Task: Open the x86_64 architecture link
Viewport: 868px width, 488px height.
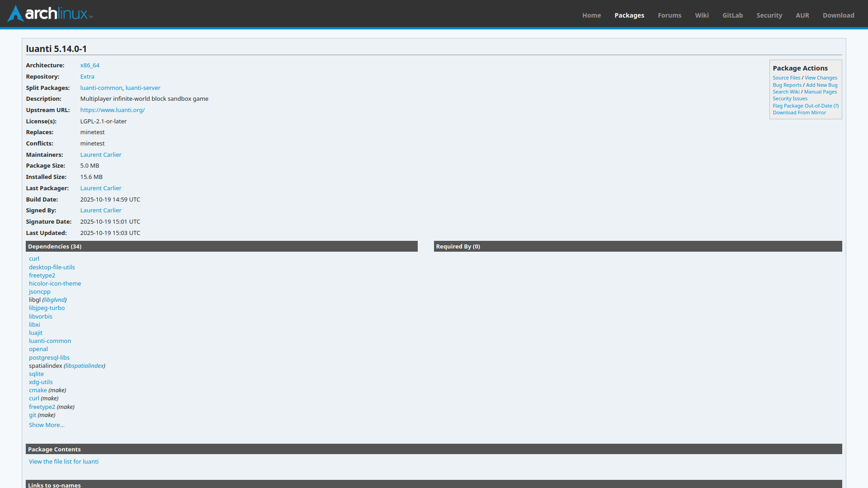Action: click(90, 66)
